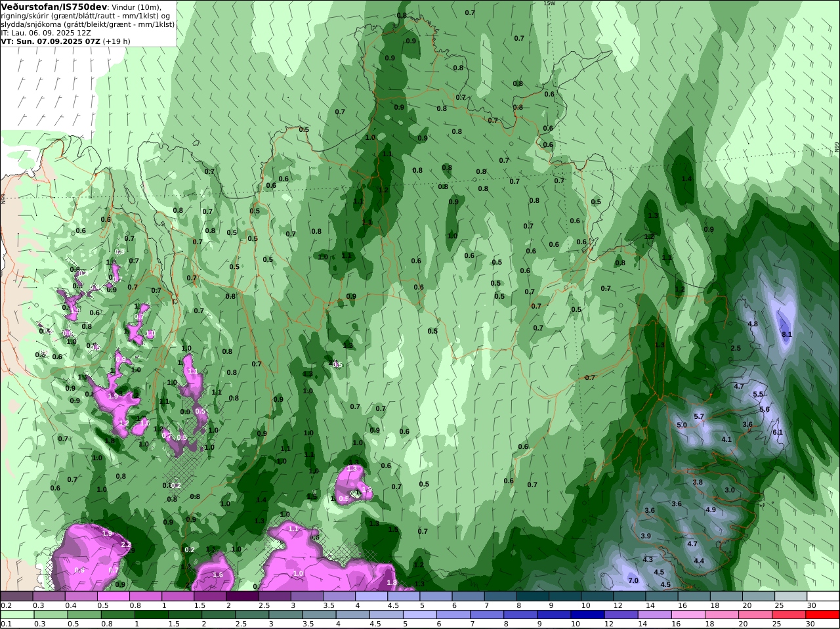
Task: Click top legend dark purple swatch between 2 and 2.5
Action: tap(243, 596)
